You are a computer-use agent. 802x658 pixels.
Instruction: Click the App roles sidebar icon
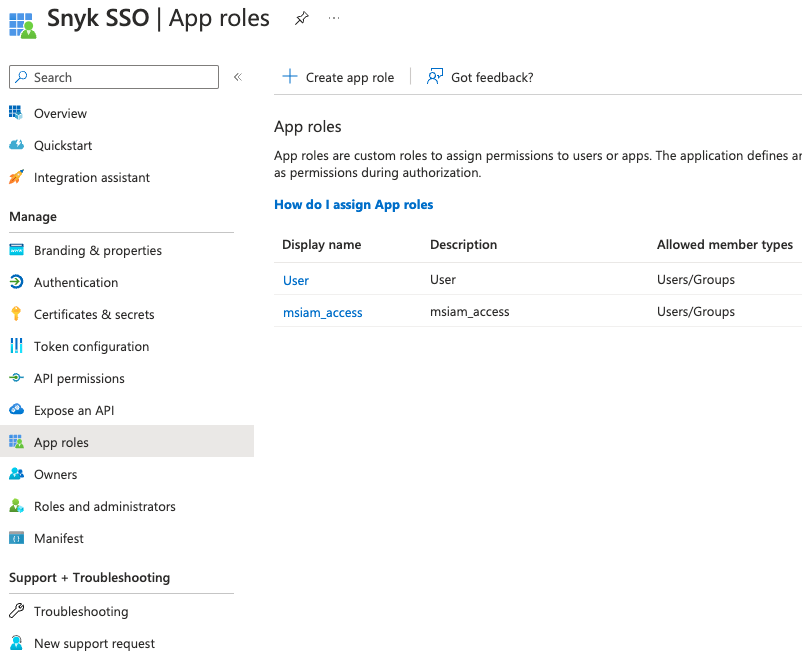pos(16,442)
